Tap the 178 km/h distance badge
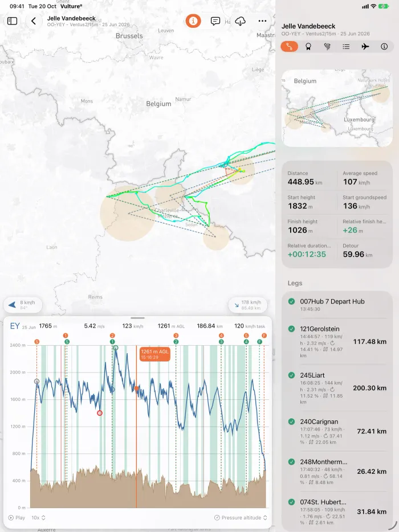This screenshot has height=532, width=399. (x=248, y=305)
